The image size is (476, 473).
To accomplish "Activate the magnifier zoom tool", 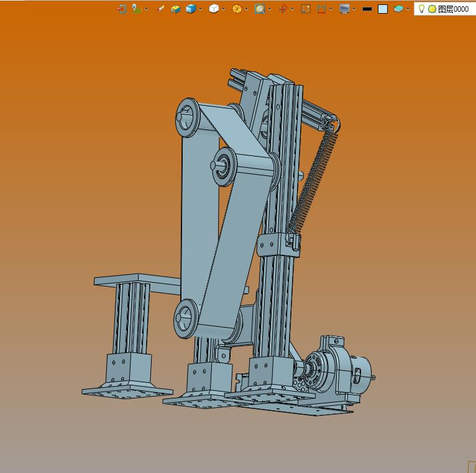I will coord(260,9).
